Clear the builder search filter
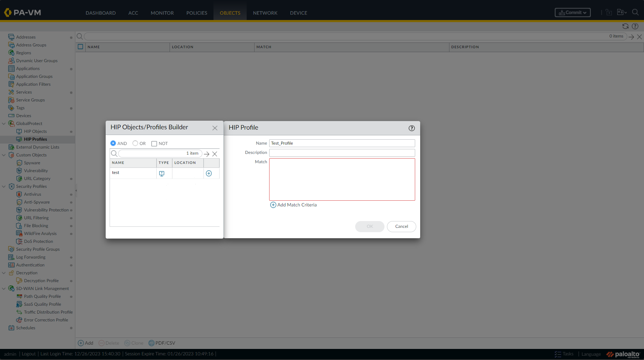This screenshot has width=644, height=360. coord(215,154)
